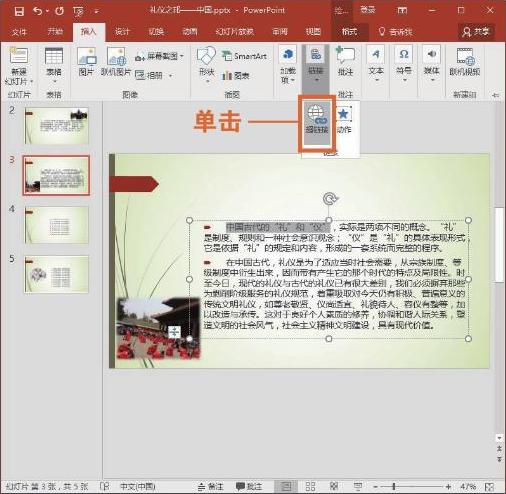506x494 pixels.
Task: Switch to the 审阅 (Review) tab
Action: (x=280, y=32)
